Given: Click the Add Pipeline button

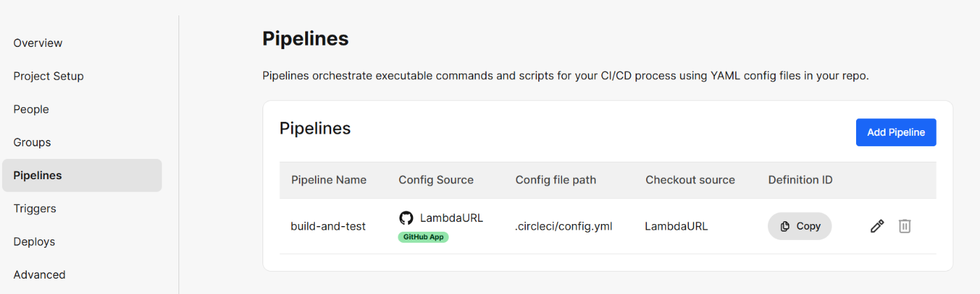Looking at the screenshot, I should point(896,132).
